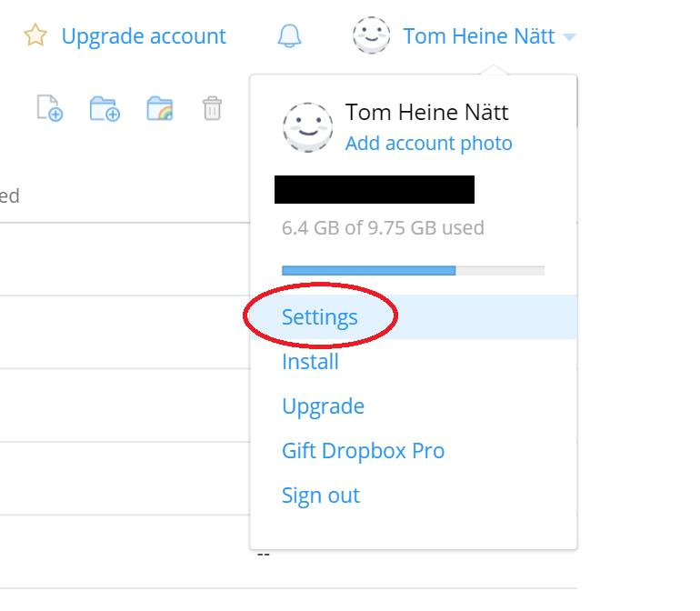Screen dimensions: 700x611
Task: Sign out of the account
Action: pyautogui.click(x=321, y=496)
